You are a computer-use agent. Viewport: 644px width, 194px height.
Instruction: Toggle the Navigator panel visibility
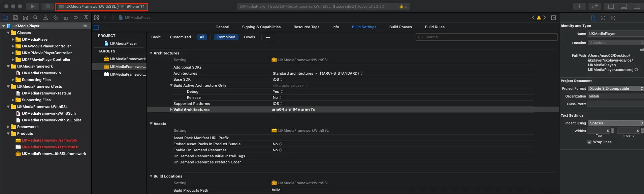pos(611,6)
